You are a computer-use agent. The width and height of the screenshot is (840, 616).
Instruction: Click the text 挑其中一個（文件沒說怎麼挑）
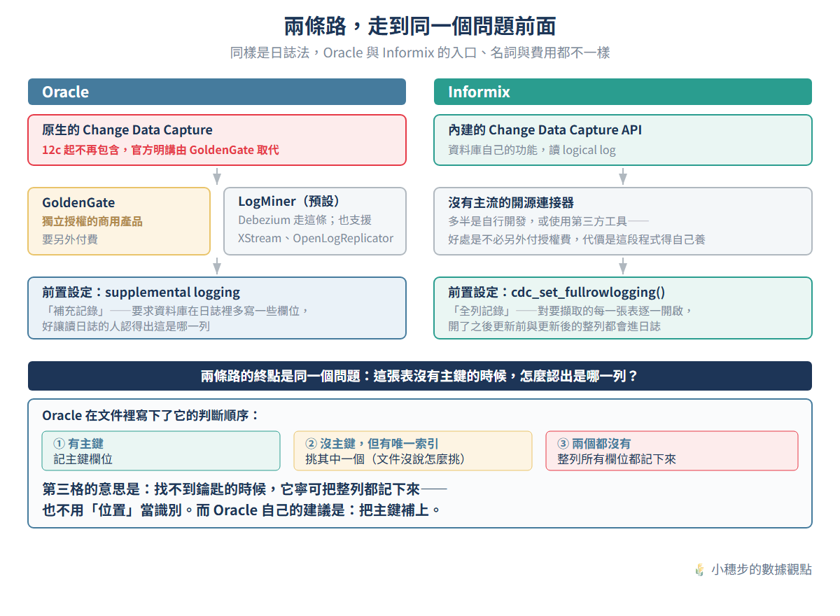[x=386, y=459]
